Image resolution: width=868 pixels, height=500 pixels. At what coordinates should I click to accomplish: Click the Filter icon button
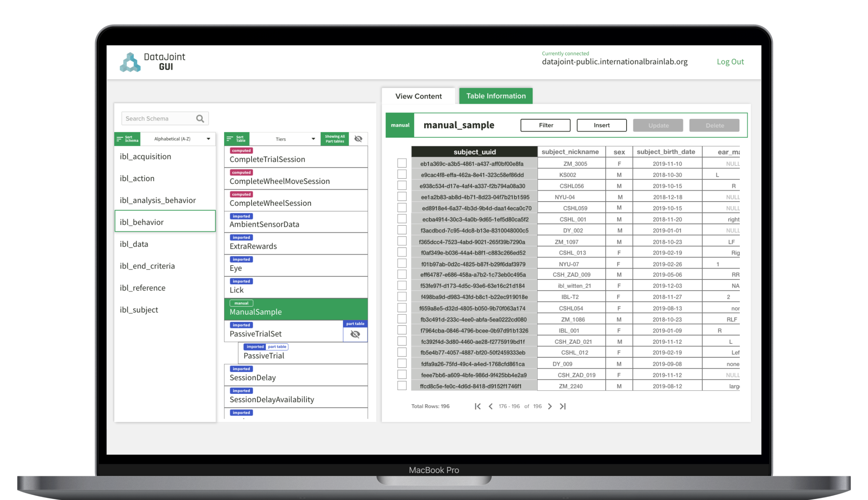[545, 125]
